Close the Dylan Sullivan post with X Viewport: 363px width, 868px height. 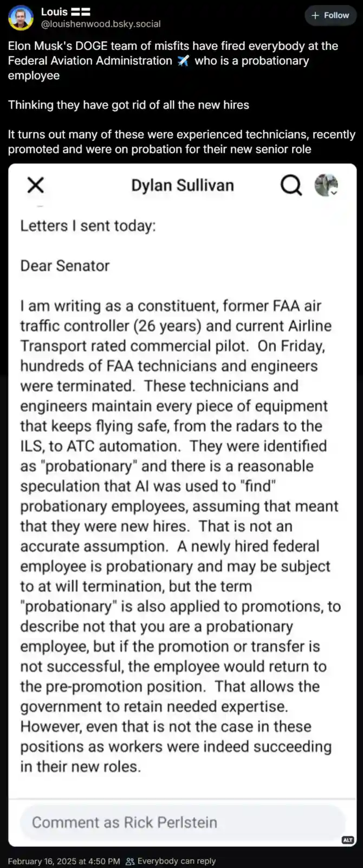coord(36,186)
